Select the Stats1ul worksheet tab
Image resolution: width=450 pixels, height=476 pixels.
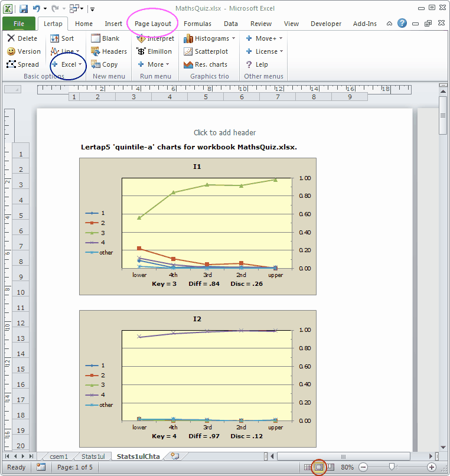click(x=93, y=456)
